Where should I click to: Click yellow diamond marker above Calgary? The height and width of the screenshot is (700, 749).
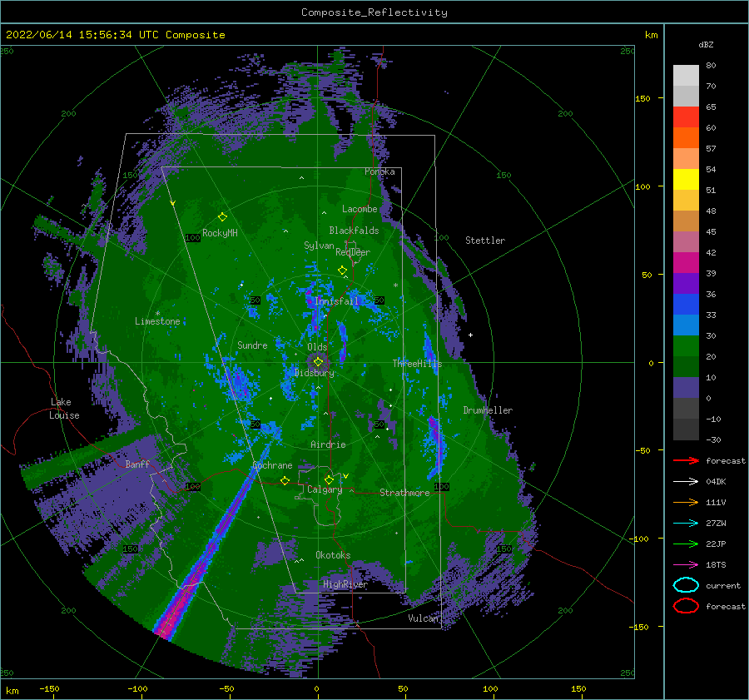point(329,479)
